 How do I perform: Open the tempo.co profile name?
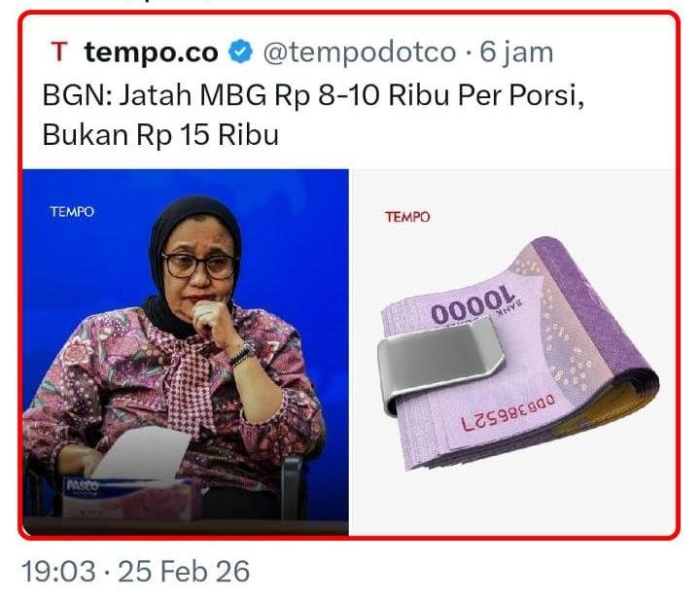coord(151,53)
